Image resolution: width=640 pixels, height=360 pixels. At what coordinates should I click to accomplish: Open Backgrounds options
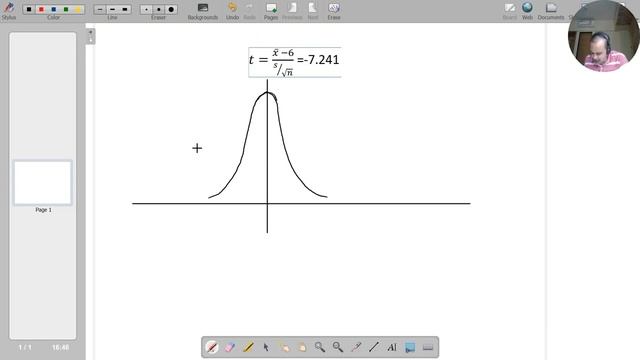(x=202, y=11)
